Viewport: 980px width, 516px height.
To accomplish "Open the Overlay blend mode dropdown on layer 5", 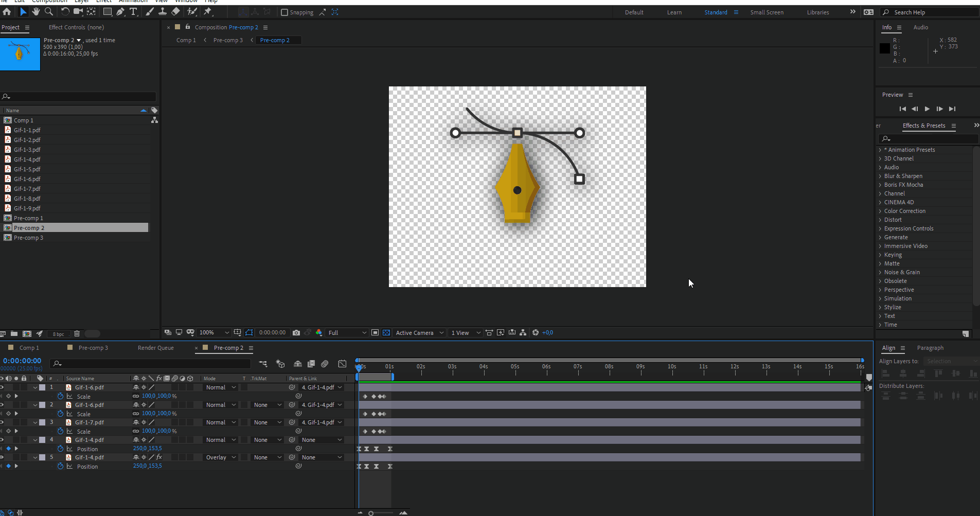I will pyautogui.click(x=221, y=457).
